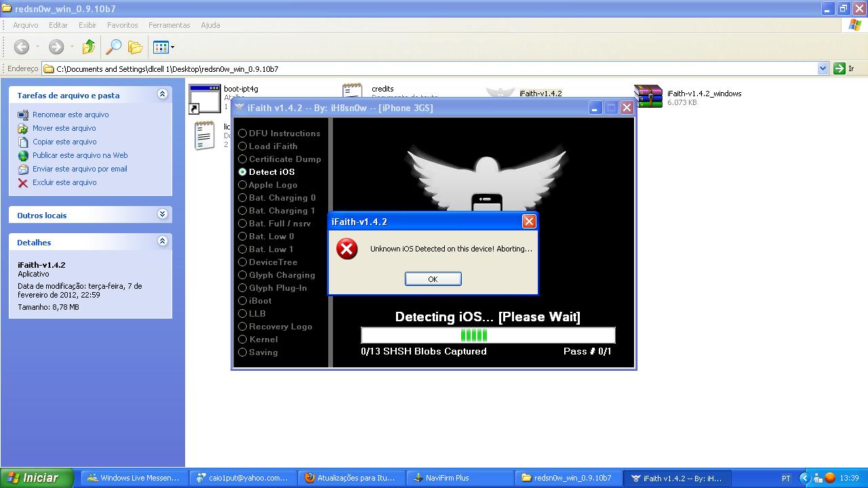Viewport: 868px width, 488px height.
Task: Click the Detecting iOS progress bar
Action: (488, 335)
